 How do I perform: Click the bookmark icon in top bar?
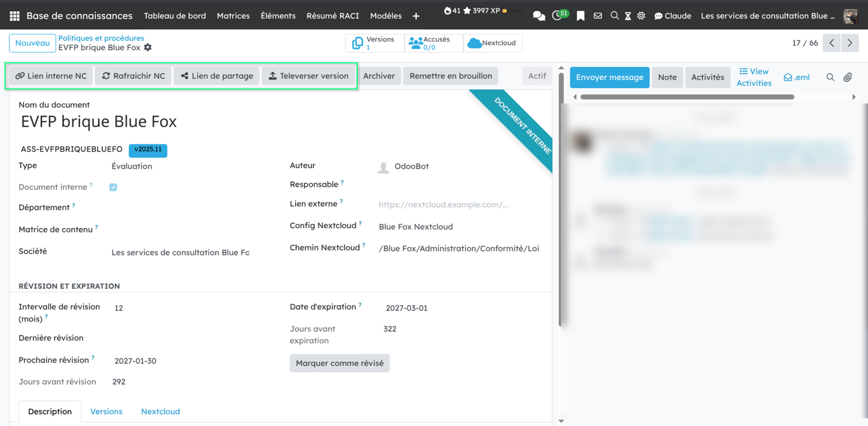[581, 16]
